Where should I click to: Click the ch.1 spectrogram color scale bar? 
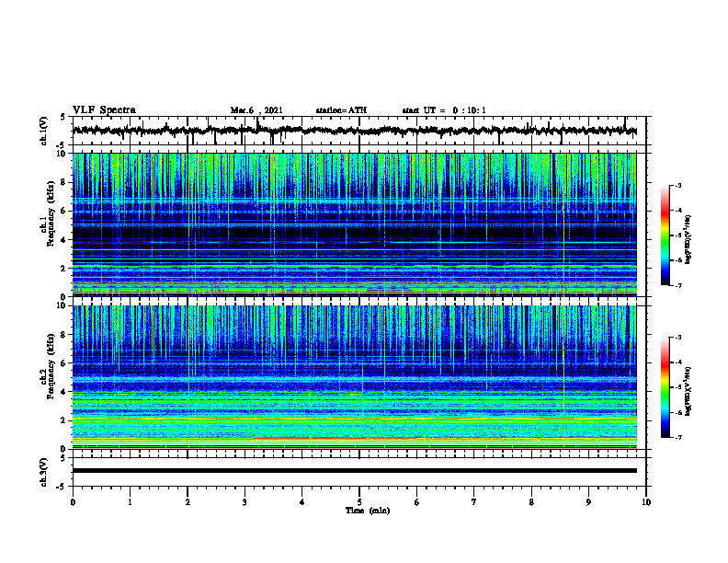(665, 236)
